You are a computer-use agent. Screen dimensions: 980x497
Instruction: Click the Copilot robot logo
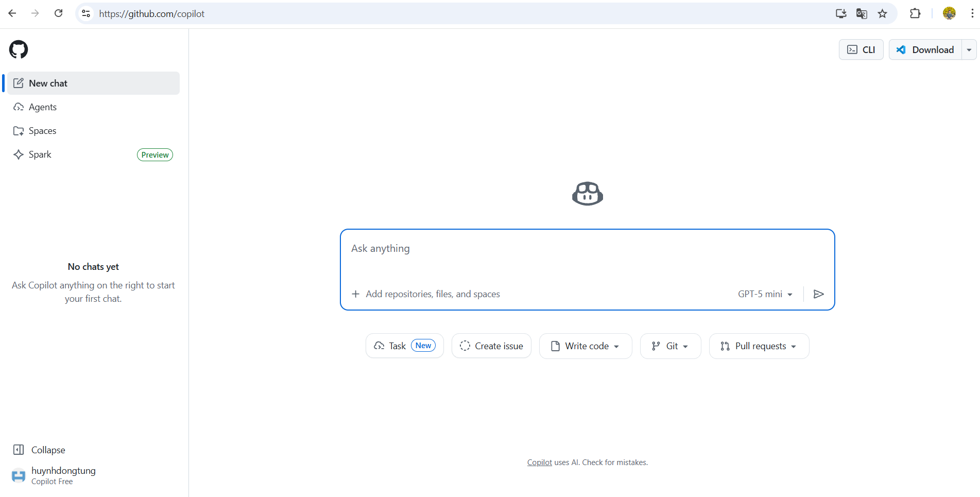[x=587, y=194]
